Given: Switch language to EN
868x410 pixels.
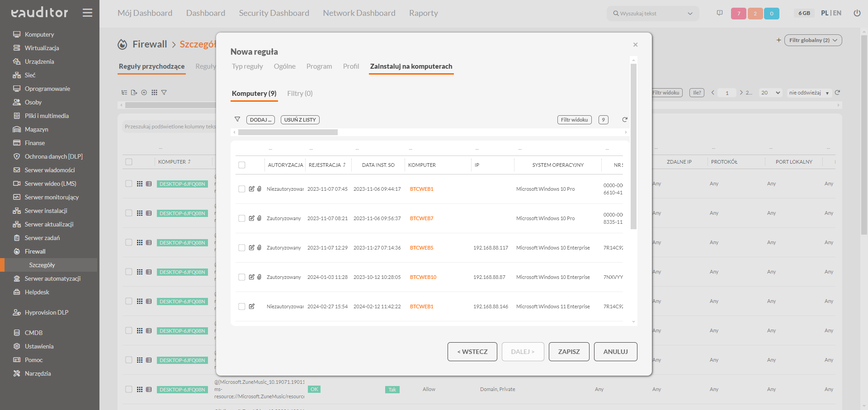Looking at the screenshot, I should [837, 13].
